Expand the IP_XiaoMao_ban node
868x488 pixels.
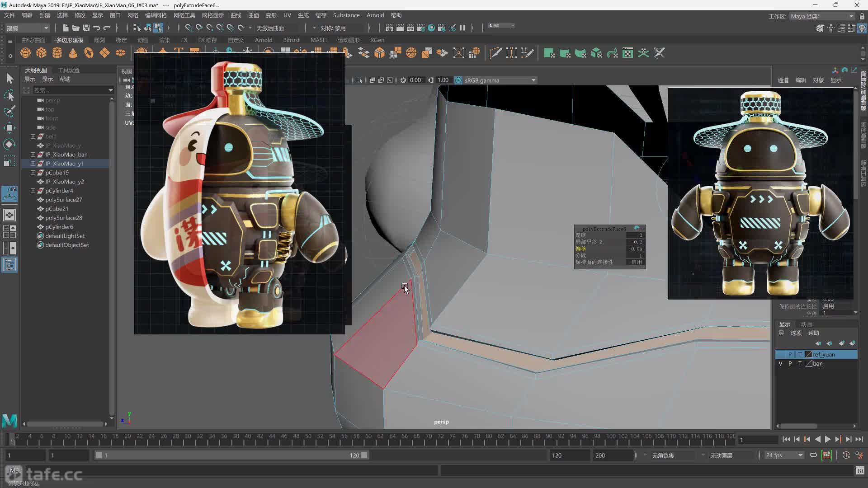pyautogui.click(x=33, y=155)
